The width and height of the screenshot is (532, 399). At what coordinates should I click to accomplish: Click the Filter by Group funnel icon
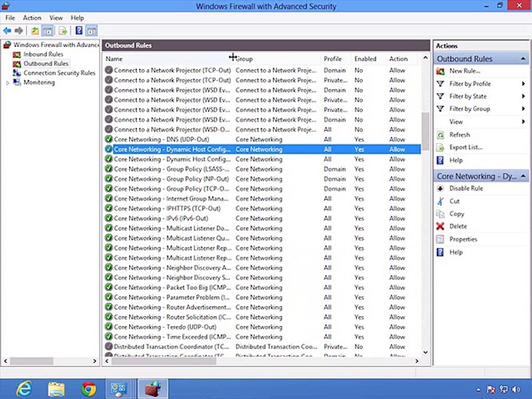click(x=441, y=109)
